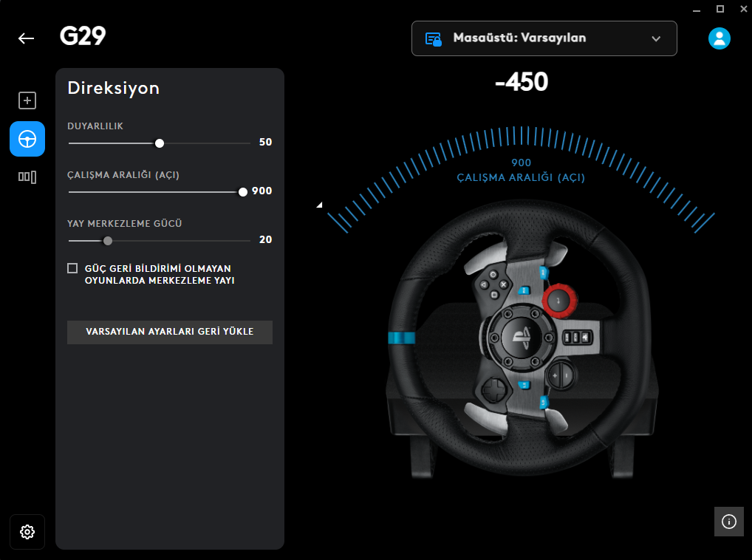This screenshot has height=560, width=752.
Task: Close the G HUB window
Action: point(743,9)
